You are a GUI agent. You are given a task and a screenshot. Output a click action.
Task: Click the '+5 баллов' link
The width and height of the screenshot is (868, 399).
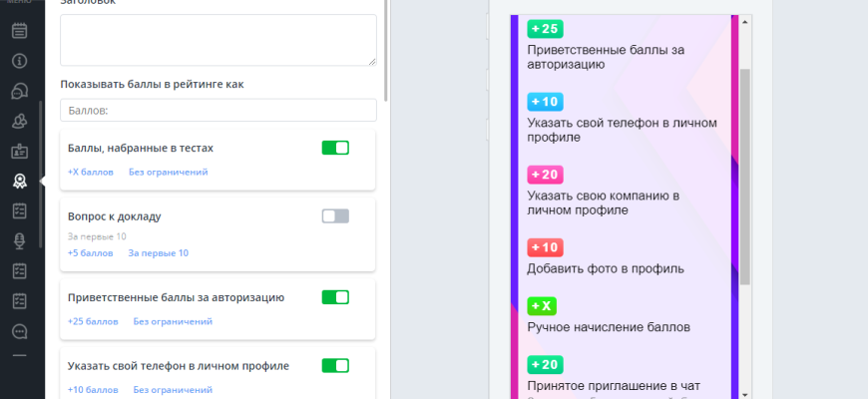tap(90, 252)
